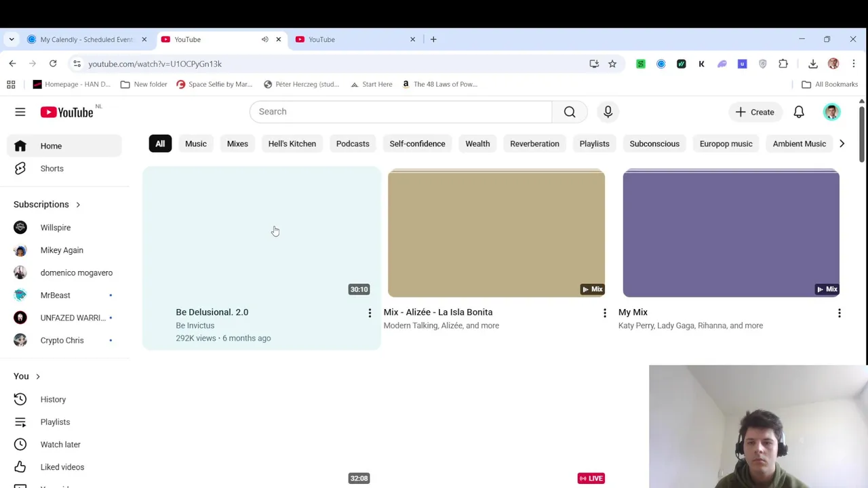Start voice search with the microphone

[x=608, y=112]
